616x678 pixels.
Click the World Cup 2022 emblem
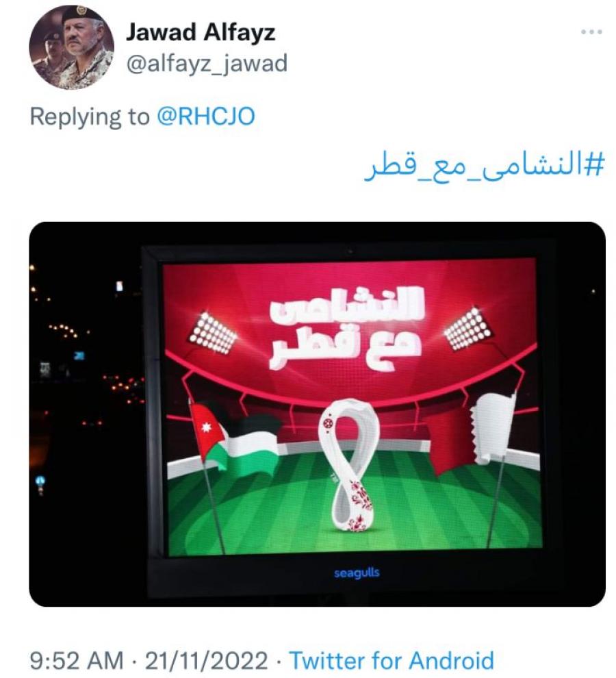(x=348, y=465)
